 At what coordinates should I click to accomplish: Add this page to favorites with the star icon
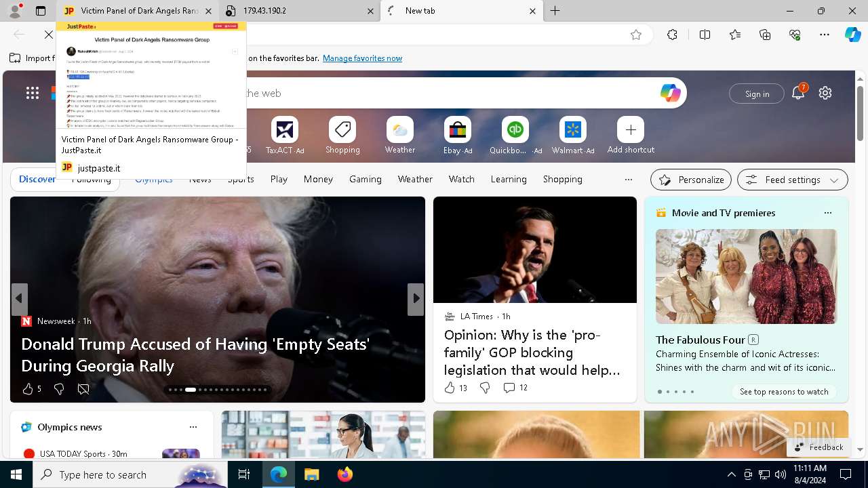pos(636,35)
